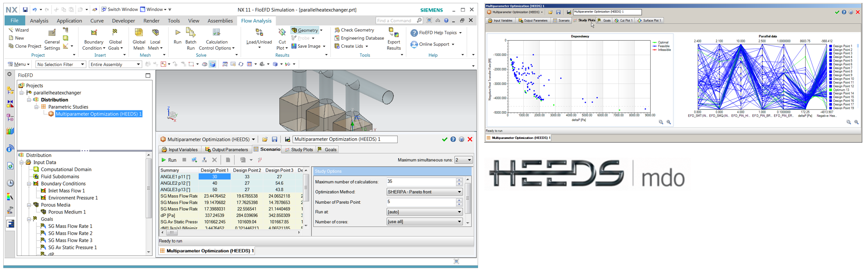Click the Cut Plot icon
The width and height of the screenshot is (868, 271).
282,32
